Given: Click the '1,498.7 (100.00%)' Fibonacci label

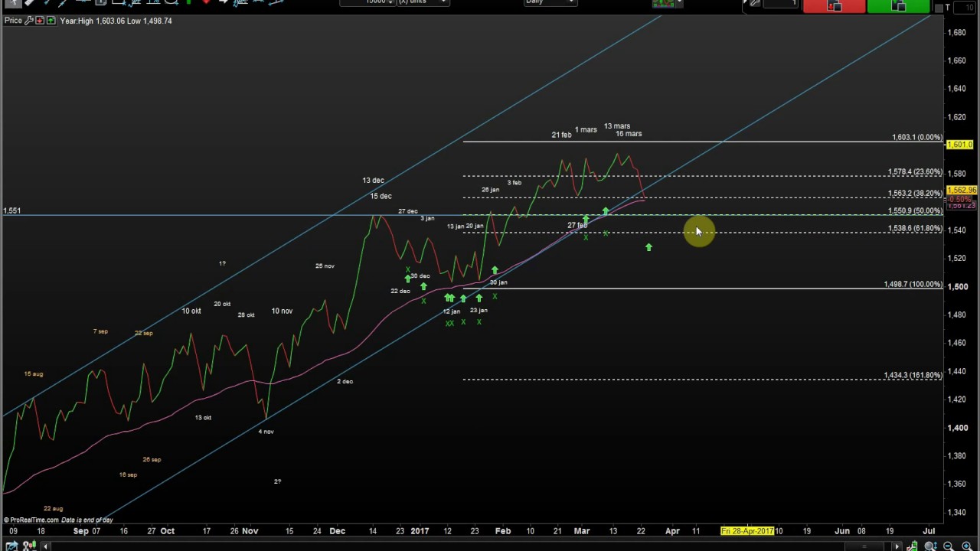Looking at the screenshot, I should point(913,284).
